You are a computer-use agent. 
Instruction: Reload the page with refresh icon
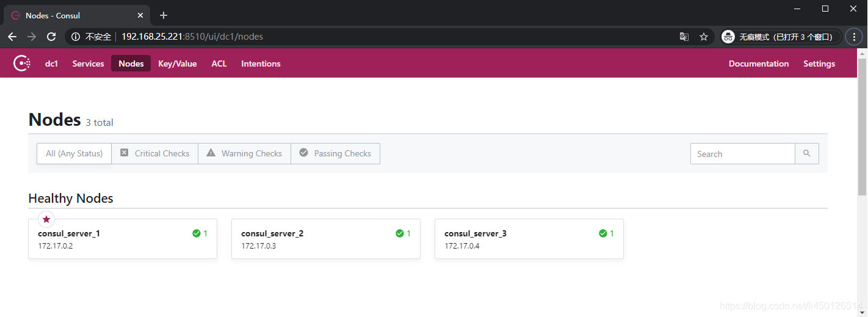click(x=51, y=37)
